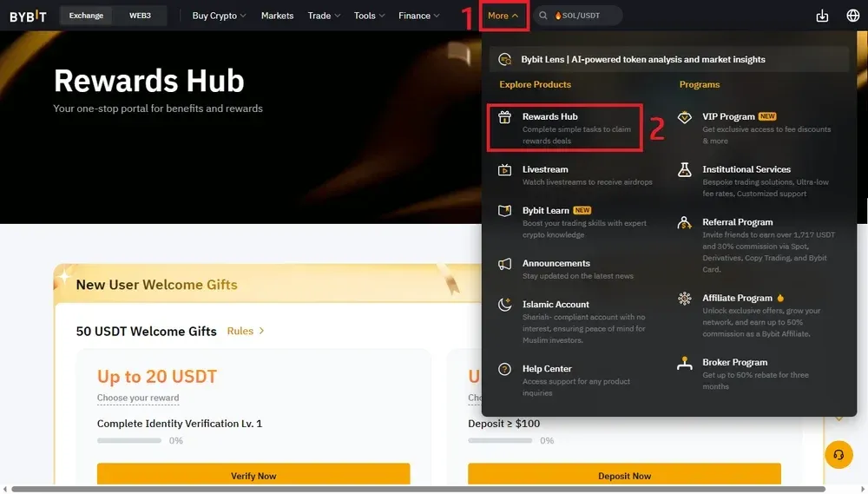Click the SOL/USDT search field
The image size is (868, 494).
(578, 16)
